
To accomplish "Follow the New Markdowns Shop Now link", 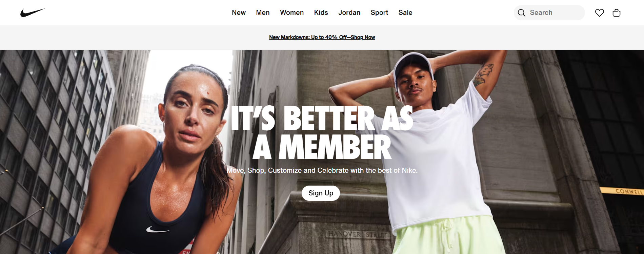I will pos(322,37).
